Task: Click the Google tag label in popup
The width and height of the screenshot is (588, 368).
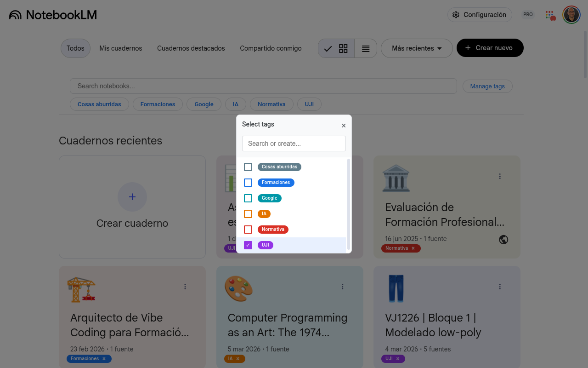Action: 269,198
